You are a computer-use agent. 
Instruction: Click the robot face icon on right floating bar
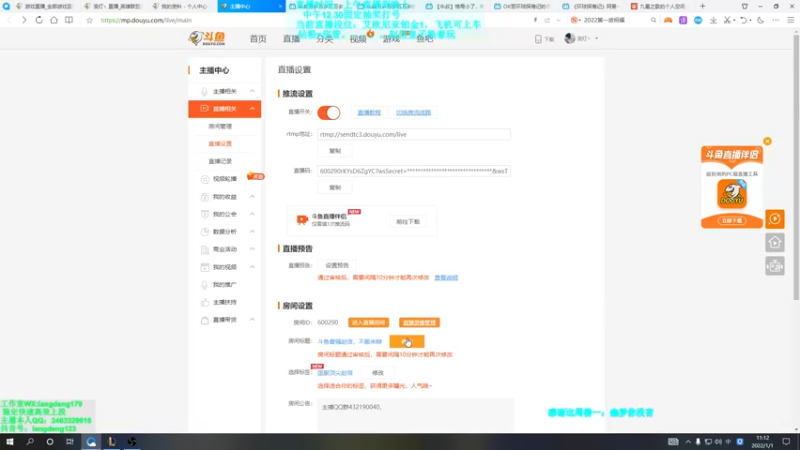[774, 266]
